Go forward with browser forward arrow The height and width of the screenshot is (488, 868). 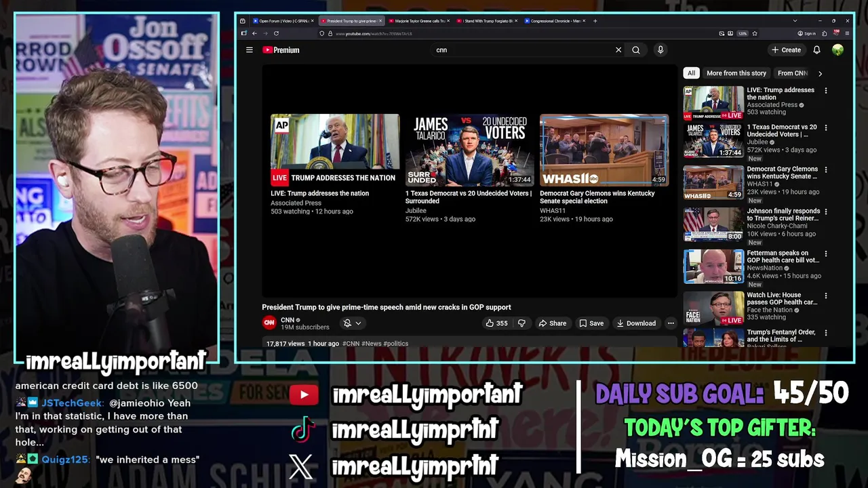click(x=265, y=33)
